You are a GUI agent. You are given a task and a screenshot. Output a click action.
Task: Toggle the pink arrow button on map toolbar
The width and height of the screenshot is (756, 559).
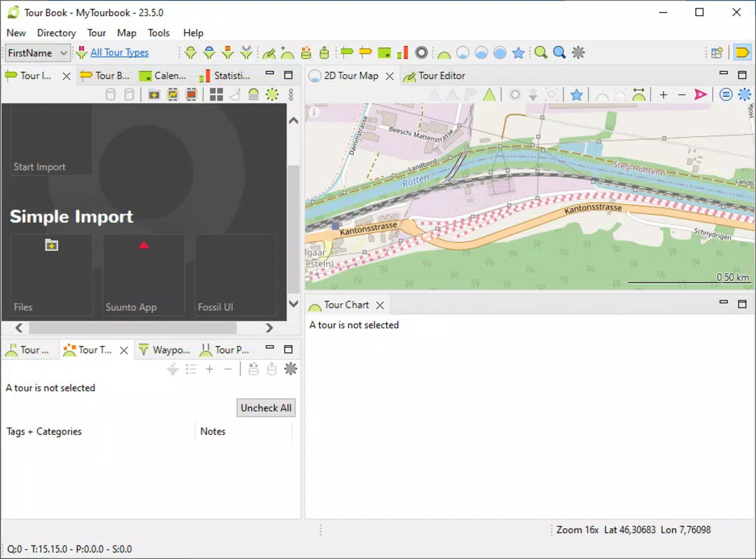coord(701,94)
